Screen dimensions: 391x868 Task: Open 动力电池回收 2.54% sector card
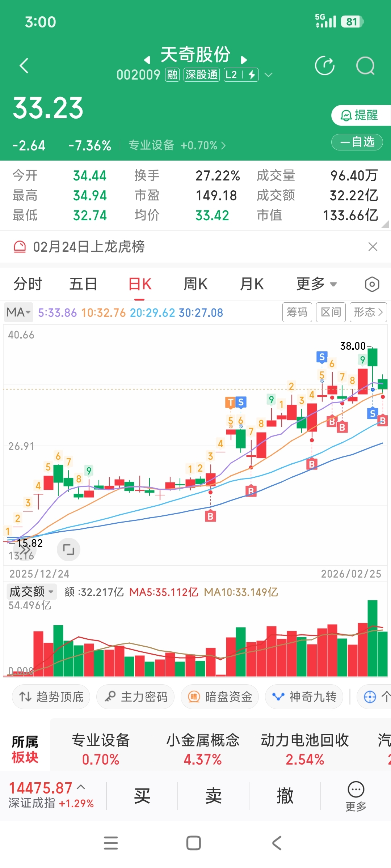pyautogui.click(x=305, y=749)
